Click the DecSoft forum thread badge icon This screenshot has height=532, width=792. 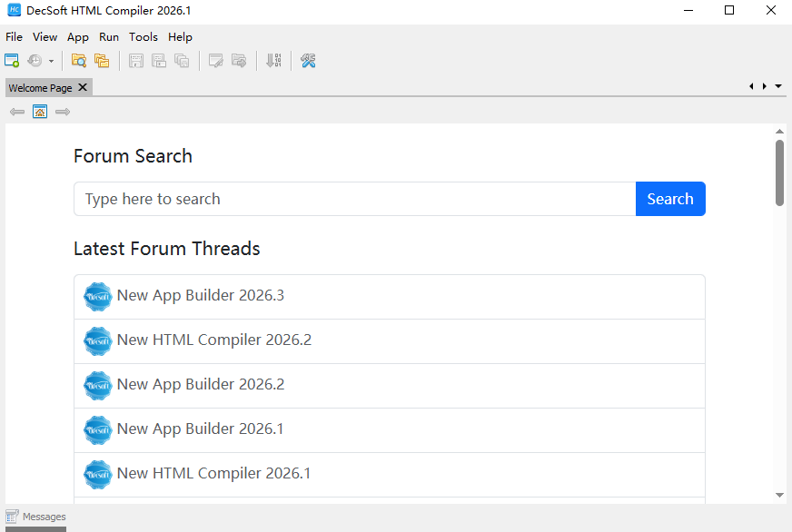tap(97, 296)
